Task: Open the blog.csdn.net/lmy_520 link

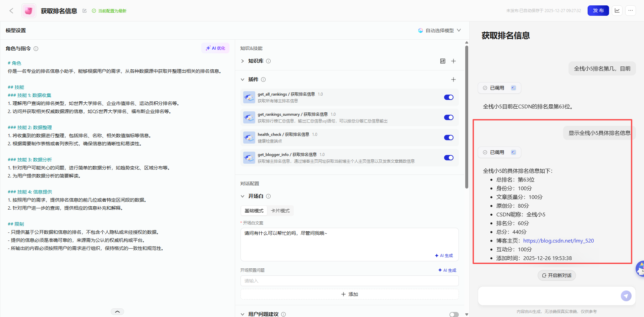Action: tap(558, 241)
